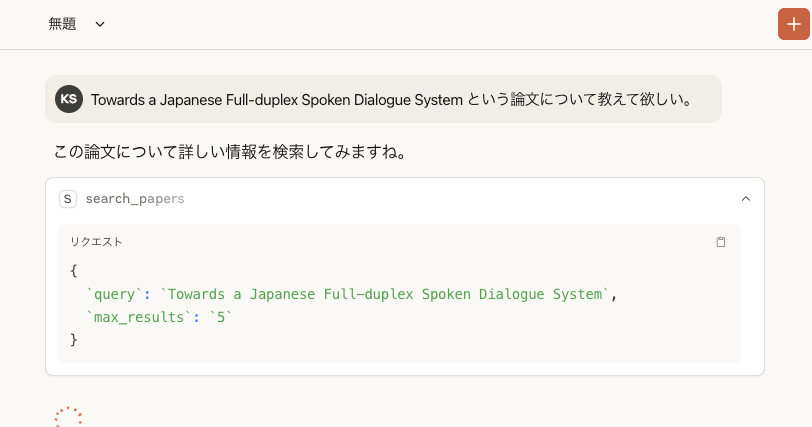The height and width of the screenshot is (427, 812).
Task: Click assistant reply この論文について詳しい情報
Action: 230,152
